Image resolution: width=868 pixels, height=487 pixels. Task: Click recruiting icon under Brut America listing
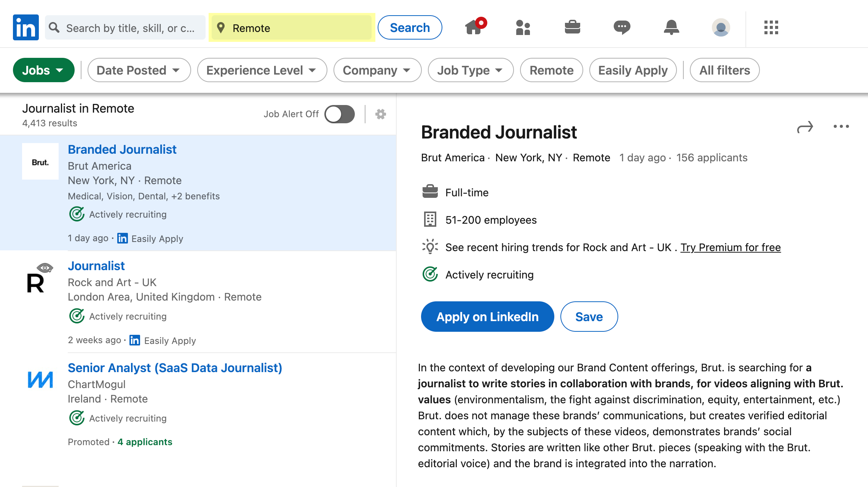[77, 214]
